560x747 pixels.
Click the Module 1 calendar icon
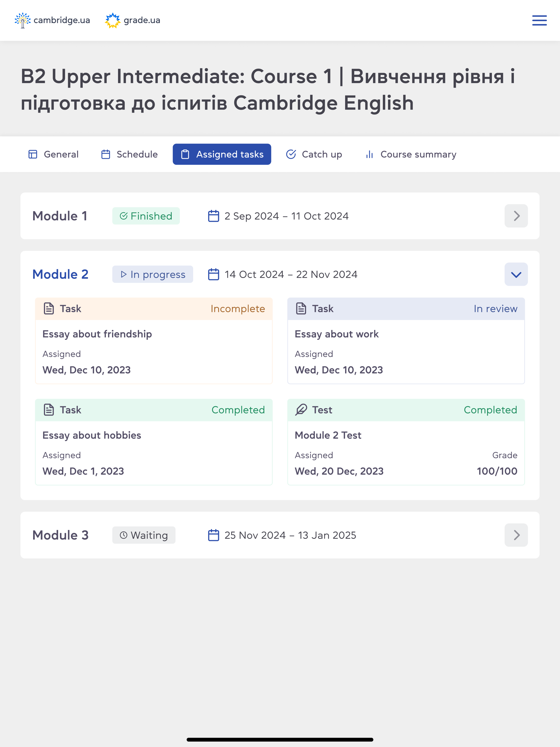[x=213, y=216]
